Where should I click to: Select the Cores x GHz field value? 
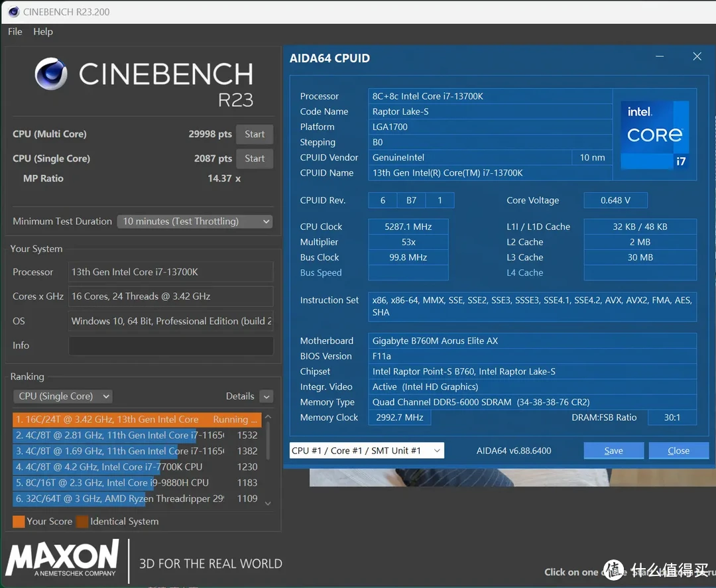[171, 296]
